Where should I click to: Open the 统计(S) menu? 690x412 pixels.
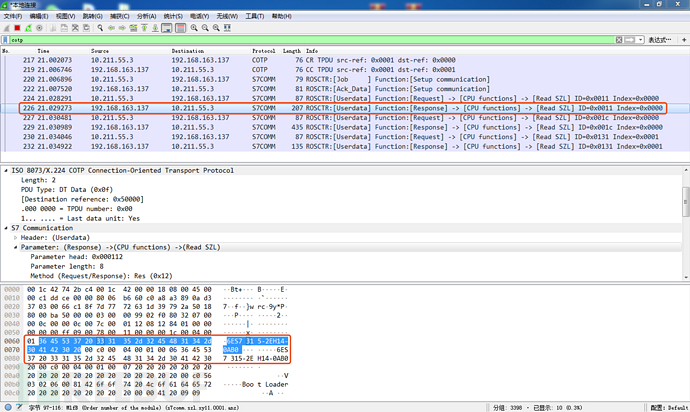point(172,17)
